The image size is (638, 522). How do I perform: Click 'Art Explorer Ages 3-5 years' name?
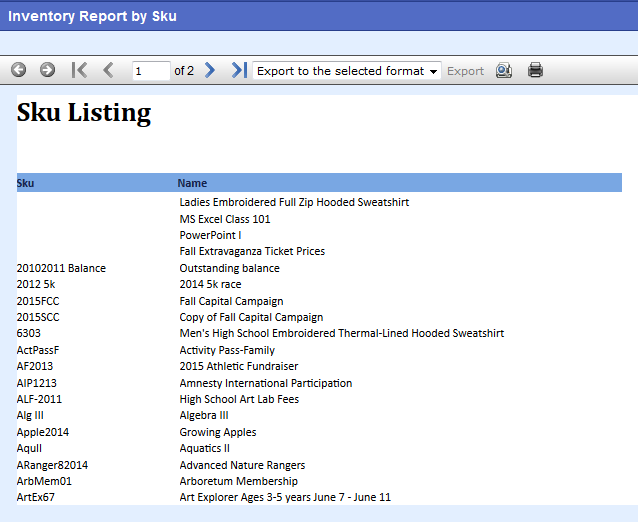(285, 497)
